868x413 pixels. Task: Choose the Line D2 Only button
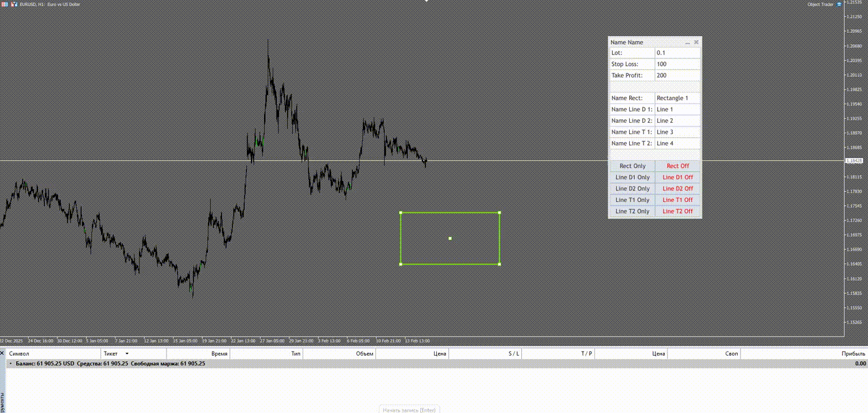point(633,189)
